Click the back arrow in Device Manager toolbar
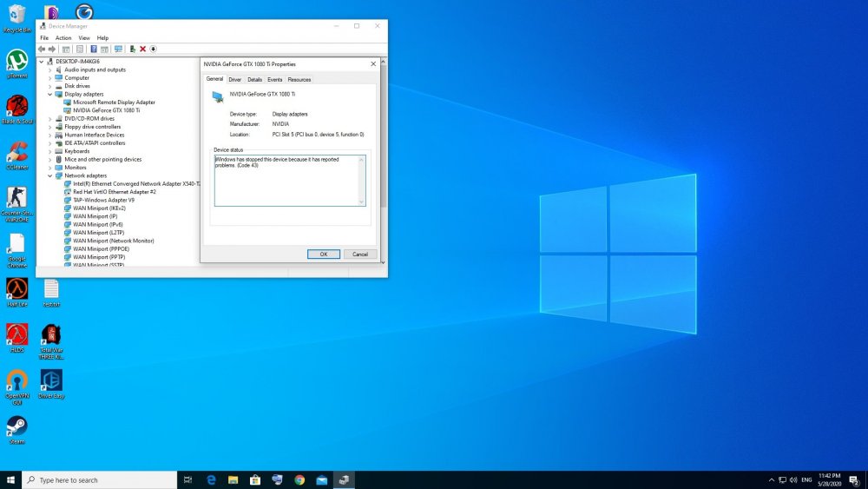This screenshot has height=489, width=868. [42, 50]
